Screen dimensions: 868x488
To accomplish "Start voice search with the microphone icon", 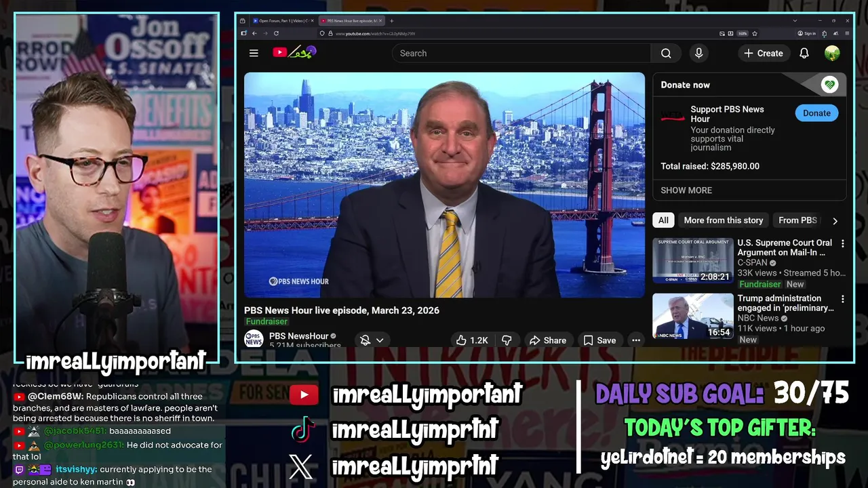I will (x=698, y=53).
